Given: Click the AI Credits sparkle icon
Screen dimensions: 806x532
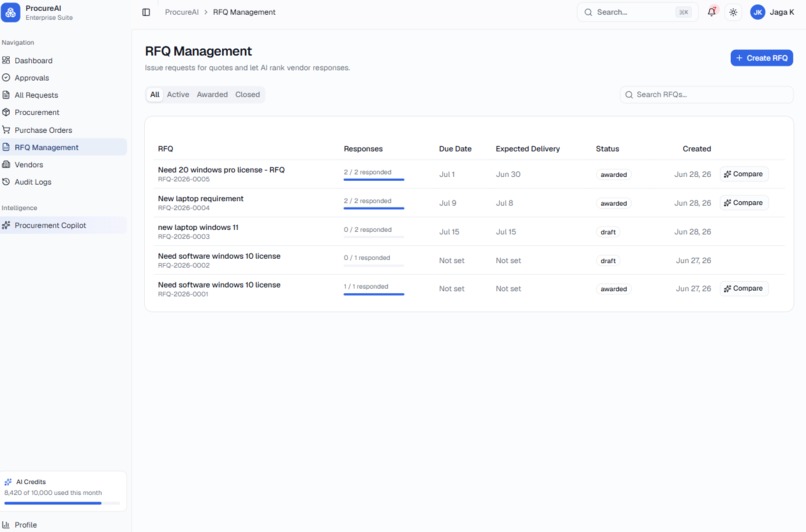Looking at the screenshot, I should 8,482.
